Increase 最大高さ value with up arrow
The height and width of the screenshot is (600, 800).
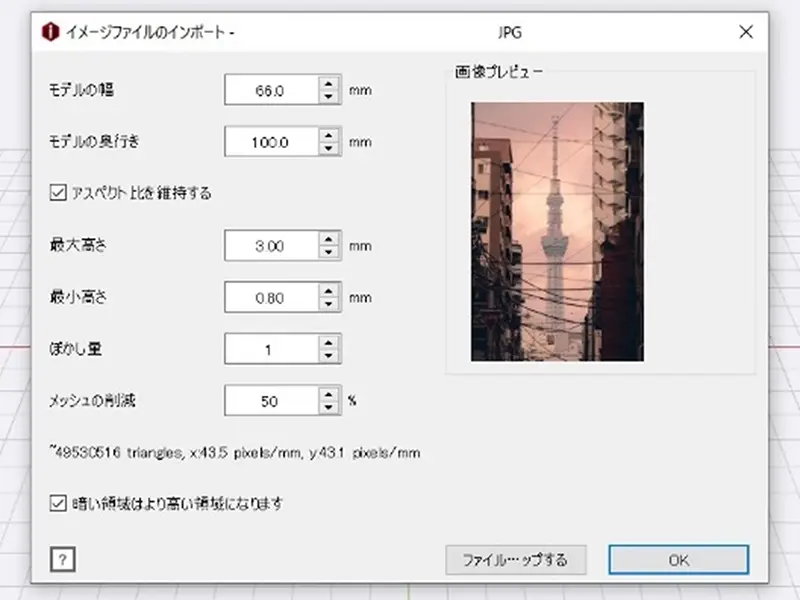click(x=330, y=239)
